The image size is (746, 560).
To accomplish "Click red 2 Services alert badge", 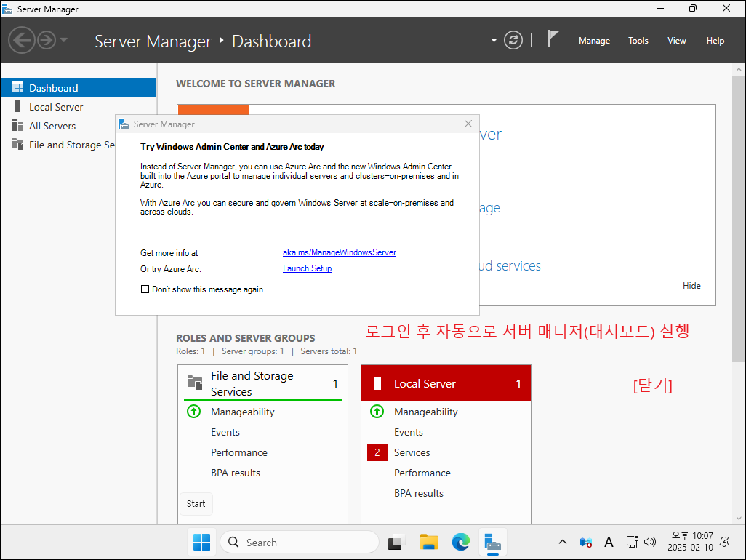I will tap(377, 452).
